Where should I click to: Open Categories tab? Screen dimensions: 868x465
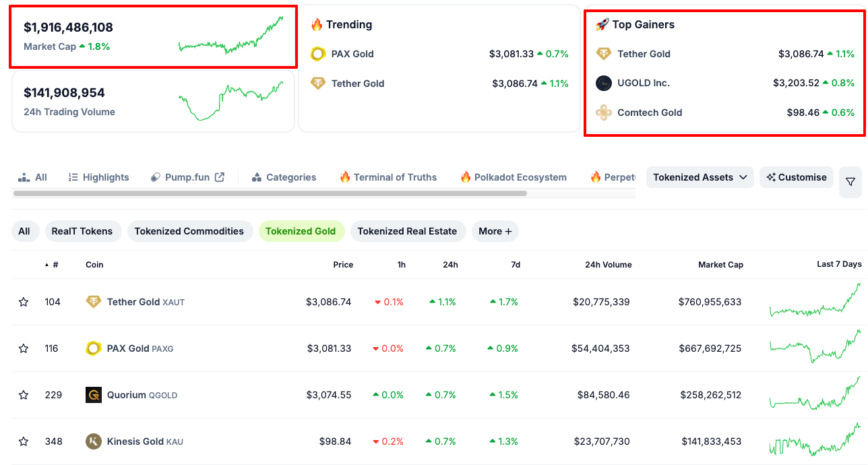point(283,177)
